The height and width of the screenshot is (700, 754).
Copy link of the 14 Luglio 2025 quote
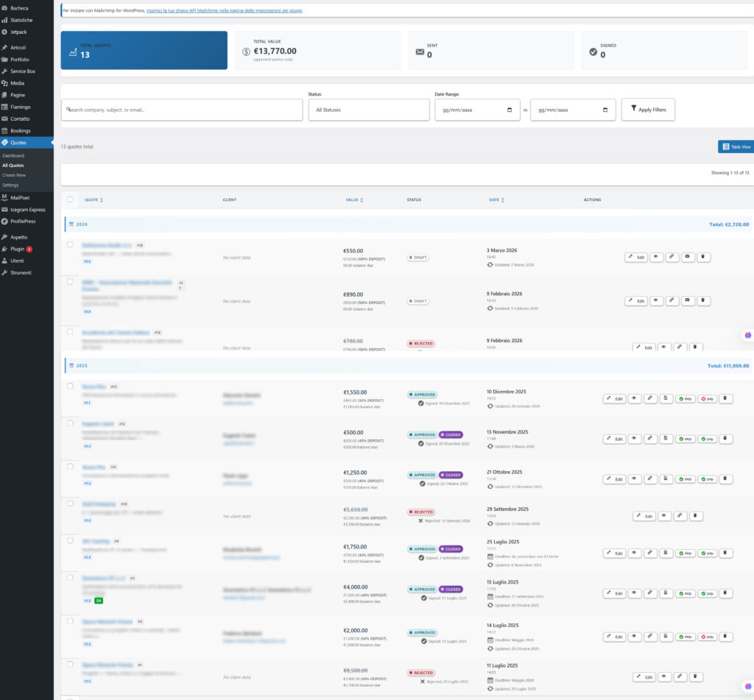point(650,637)
